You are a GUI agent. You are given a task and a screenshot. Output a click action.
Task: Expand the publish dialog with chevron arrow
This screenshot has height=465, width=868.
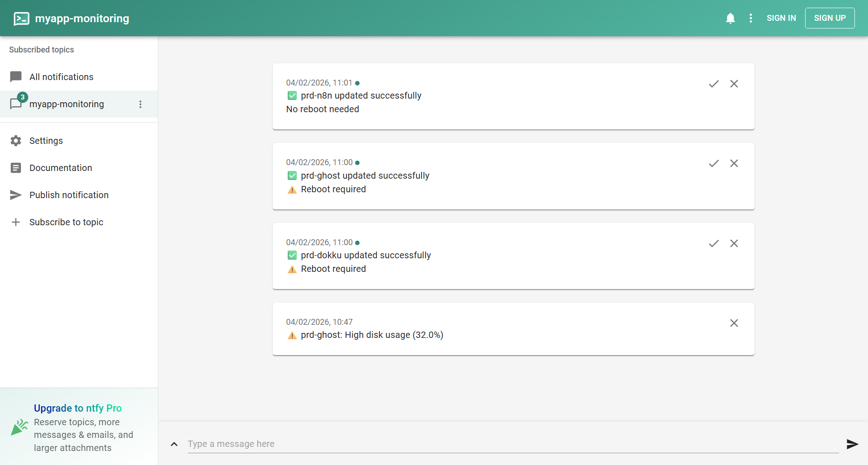click(x=174, y=444)
